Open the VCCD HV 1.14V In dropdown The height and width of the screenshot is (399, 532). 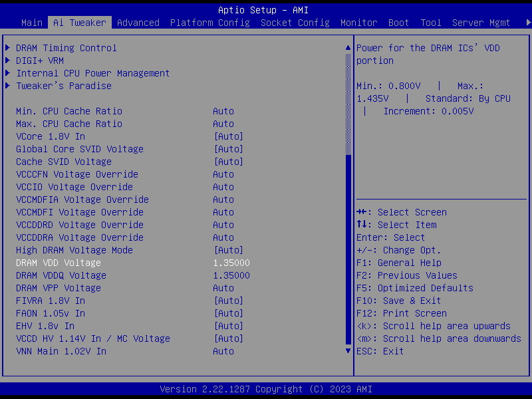229,338
